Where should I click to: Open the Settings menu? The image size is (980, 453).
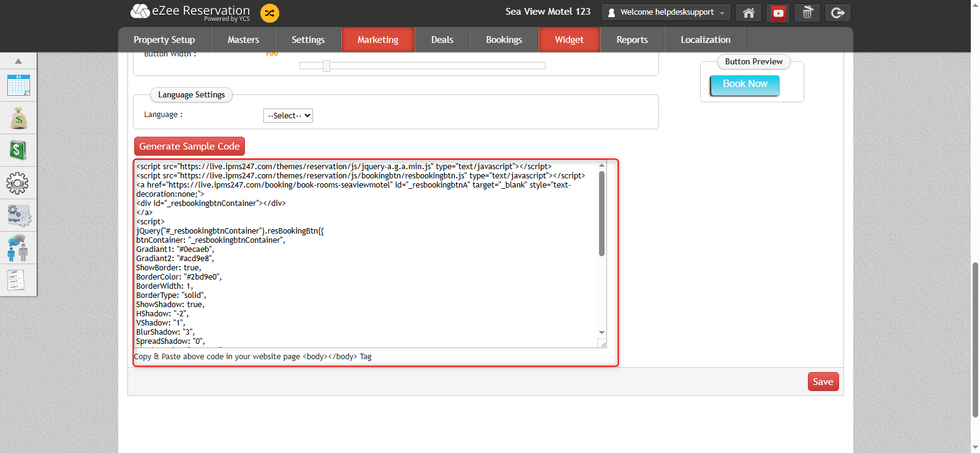point(308,40)
